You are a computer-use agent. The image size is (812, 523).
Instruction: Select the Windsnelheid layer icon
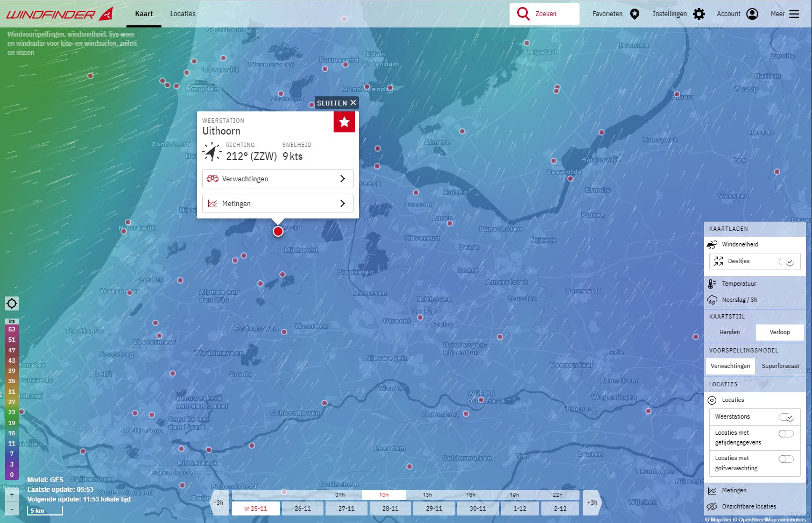(712, 244)
